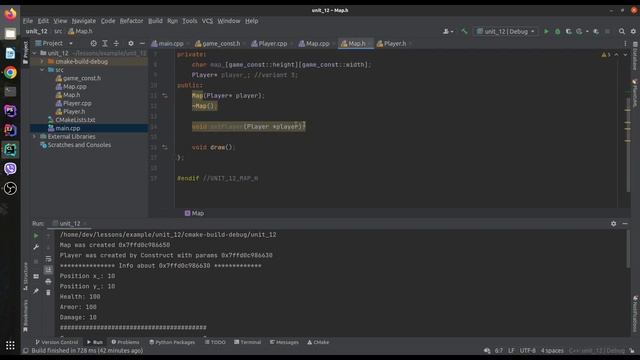Image resolution: width=640 pixels, height=360 pixels.
Task: Open the unit_12 | Debug configuration dropdown
Action: pyautogui.click(x=506, y=31)
